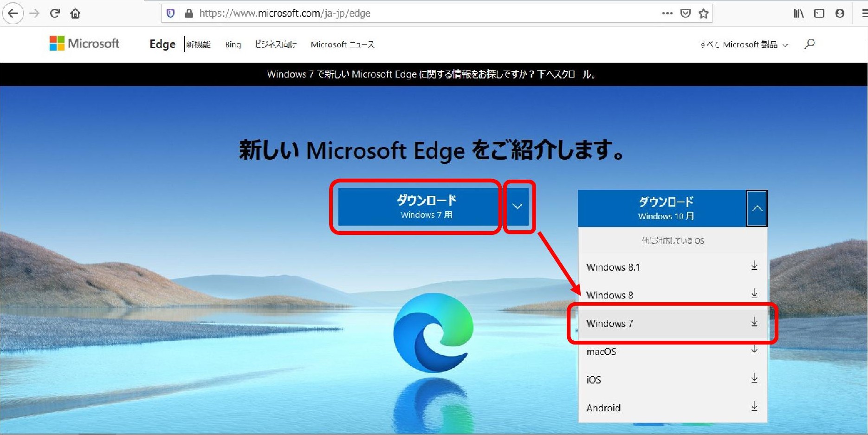Open the site search magnifier icon
The height and width of the screenshot is (435, 868).
click(810, 44)
